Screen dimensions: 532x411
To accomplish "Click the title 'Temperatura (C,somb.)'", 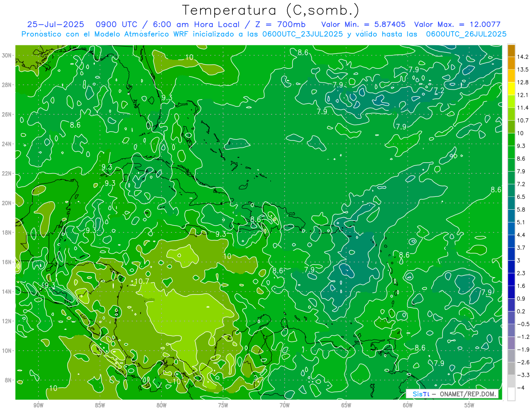I will coord(271,11).
